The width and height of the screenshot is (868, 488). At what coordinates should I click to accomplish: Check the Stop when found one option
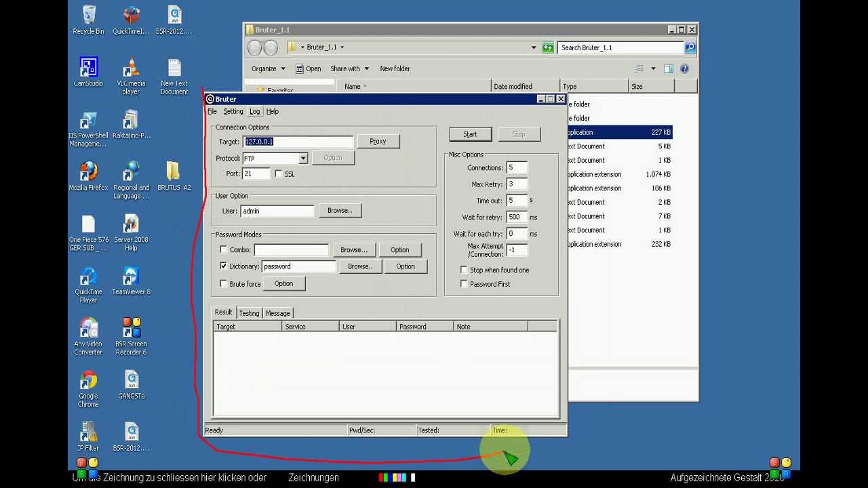pos(464,270)
